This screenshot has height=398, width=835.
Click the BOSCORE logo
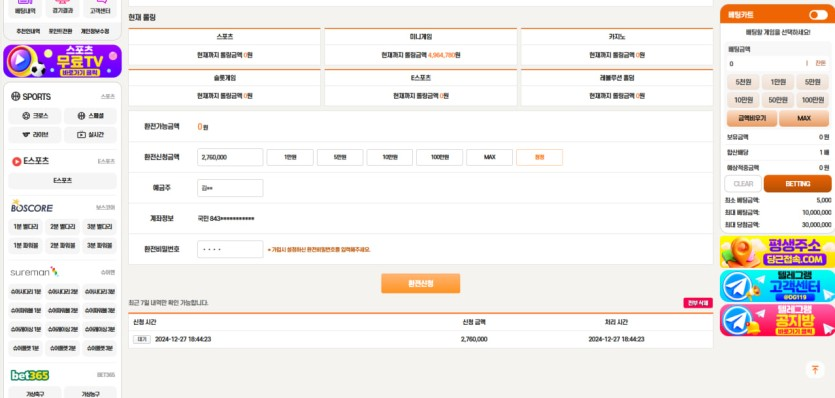(31, 207)
